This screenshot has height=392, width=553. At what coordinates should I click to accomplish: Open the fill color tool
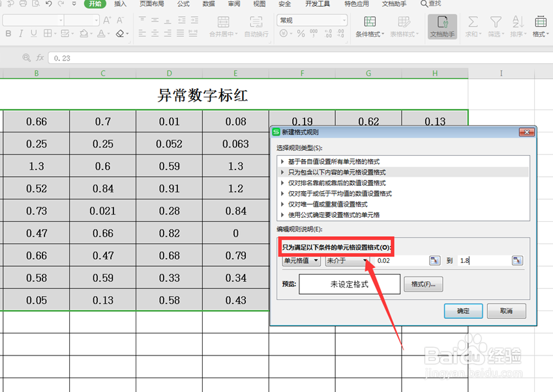point(84,33)
